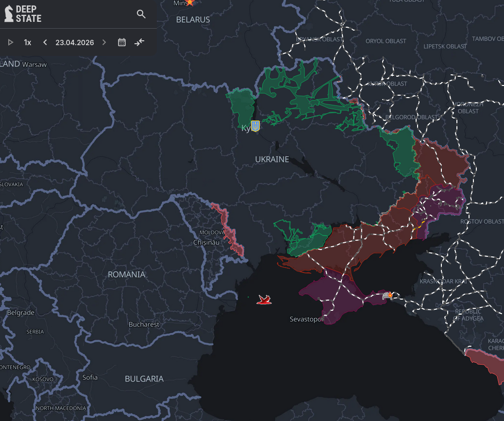Change the 1x playback speed
The height and width of the screenshot is (421, 504).
(28, 42)
